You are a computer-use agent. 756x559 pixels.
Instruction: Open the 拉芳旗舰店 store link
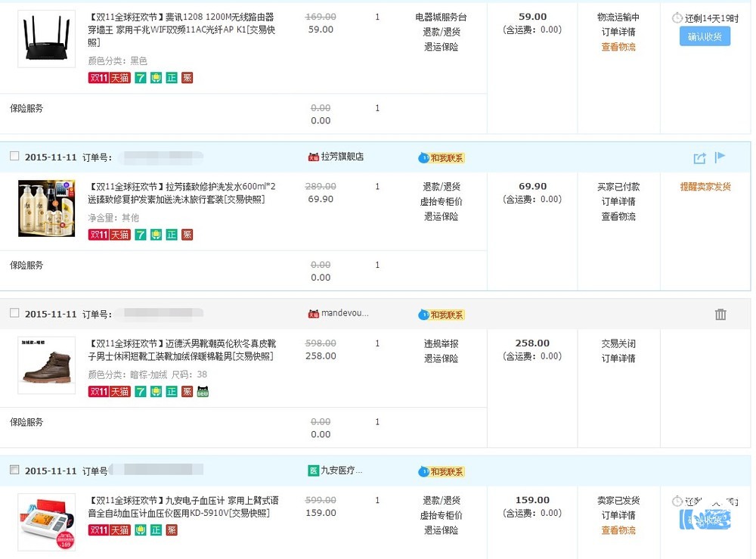(x=342, y=157)
